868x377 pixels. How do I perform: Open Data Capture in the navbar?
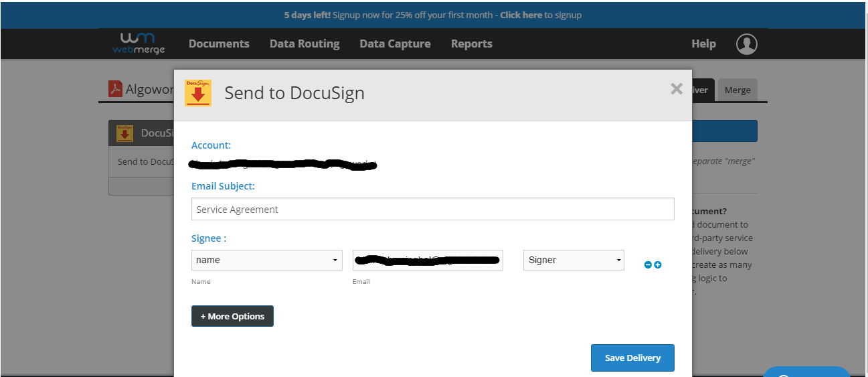[395, 44]
